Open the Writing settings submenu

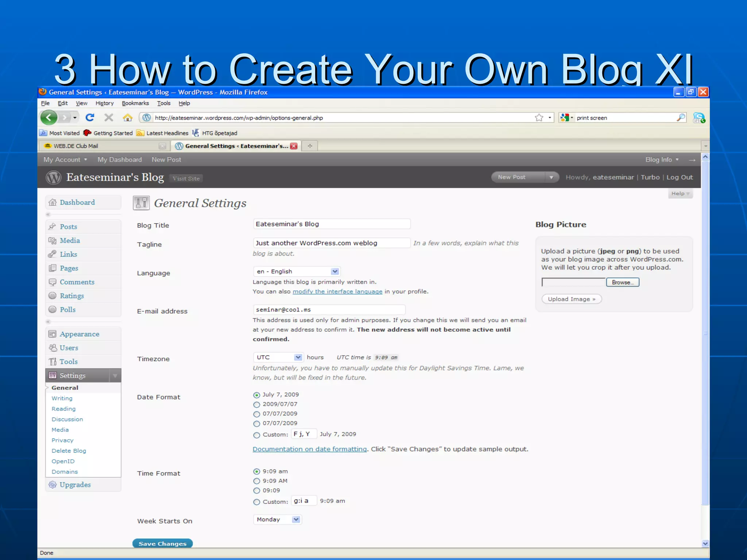[62, 398]
